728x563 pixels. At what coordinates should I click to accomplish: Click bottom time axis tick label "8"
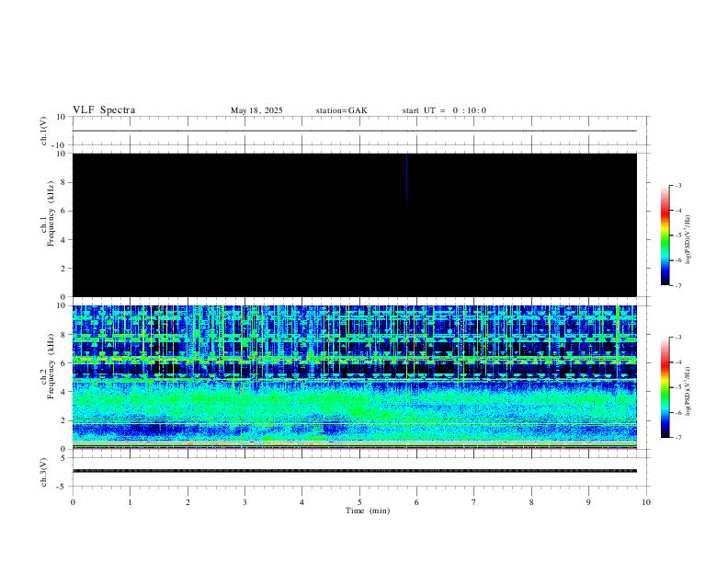[x=531, y=502]
